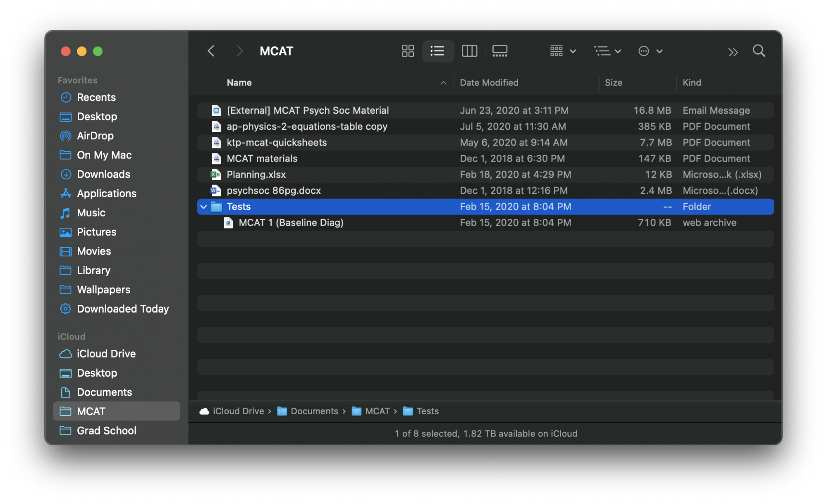Switch to icon grid view
The width and height of the screenshot is (827, 504).
[x=407, y=51]
